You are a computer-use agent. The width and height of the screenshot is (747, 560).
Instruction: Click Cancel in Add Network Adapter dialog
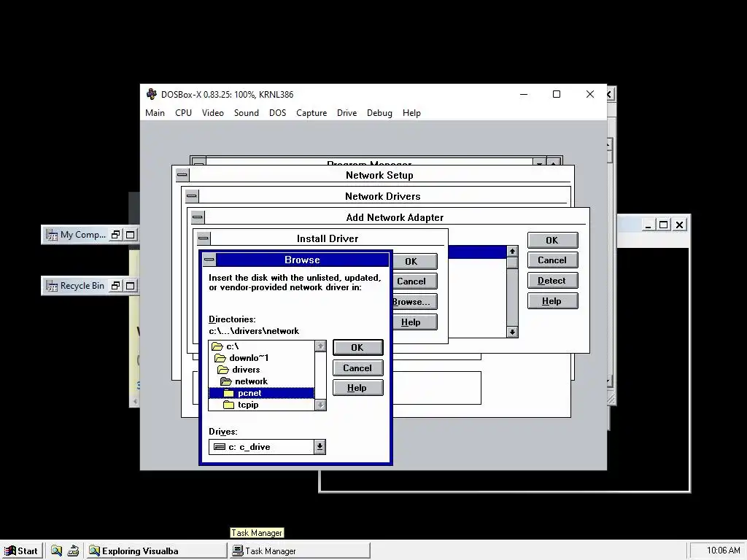tap(553, 260)
